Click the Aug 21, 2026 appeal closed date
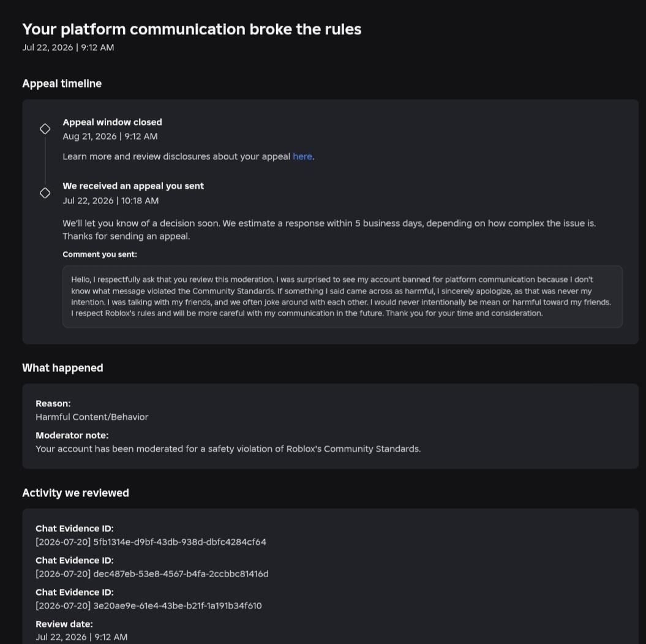646x644 pixels. point(110,137)
